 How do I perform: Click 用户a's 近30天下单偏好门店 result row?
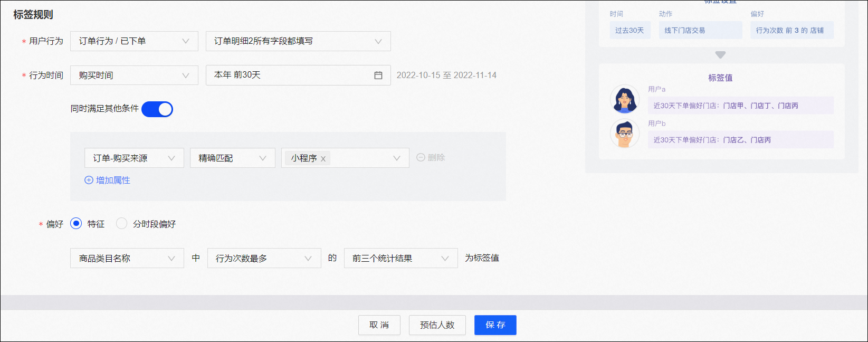(741, 106)
